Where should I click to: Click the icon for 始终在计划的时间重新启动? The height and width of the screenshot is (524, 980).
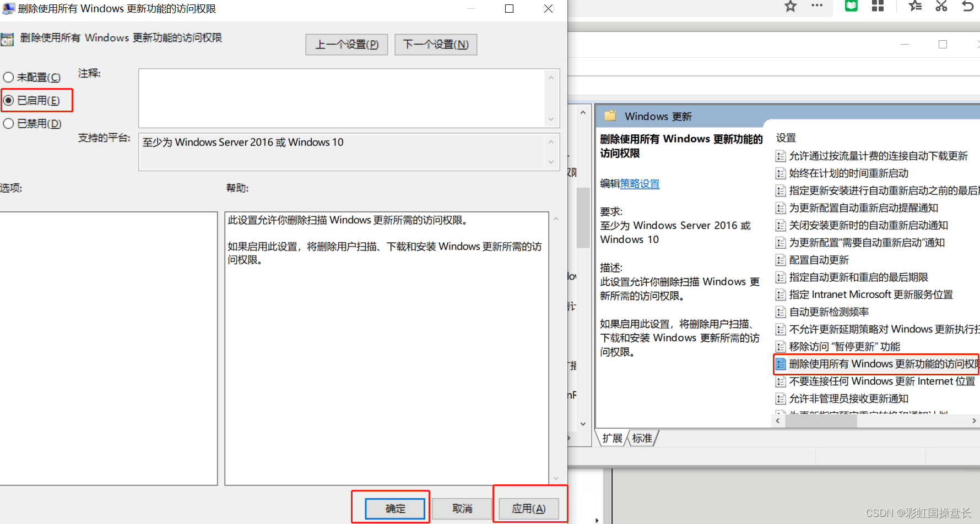[780, 173]
